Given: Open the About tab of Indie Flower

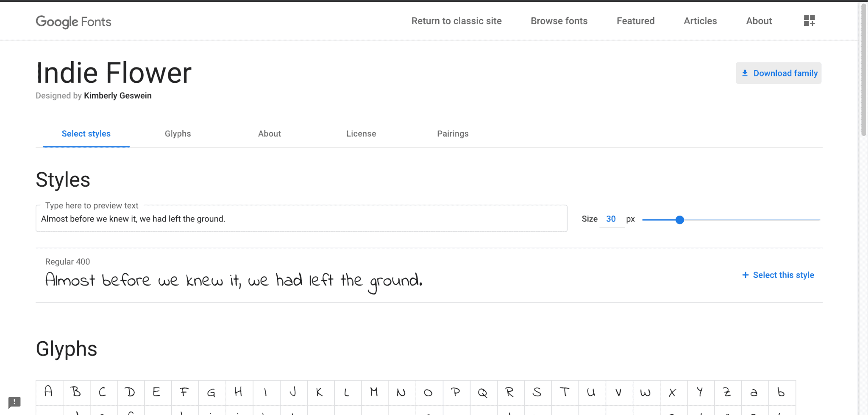Looking at the screenshot, I should click(269, 134).
